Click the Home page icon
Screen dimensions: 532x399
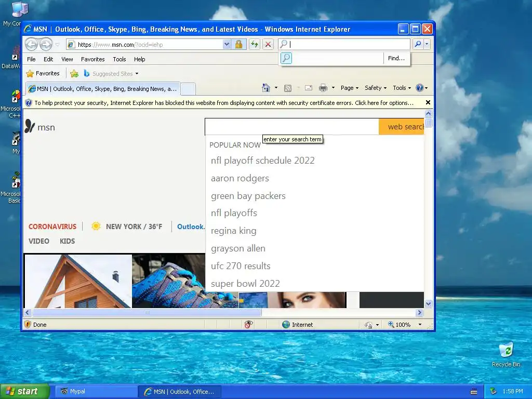pos(265,88)
